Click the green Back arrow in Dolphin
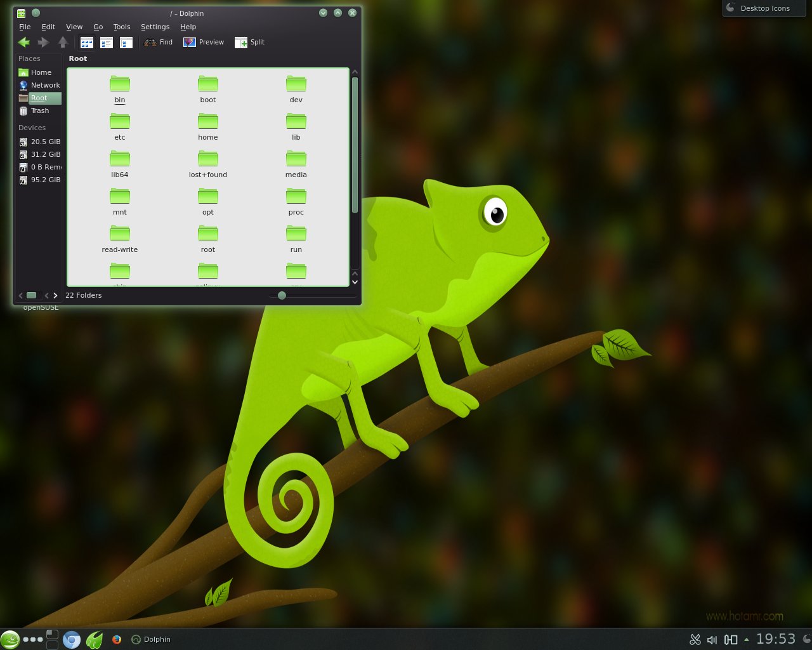 (24, 43)
